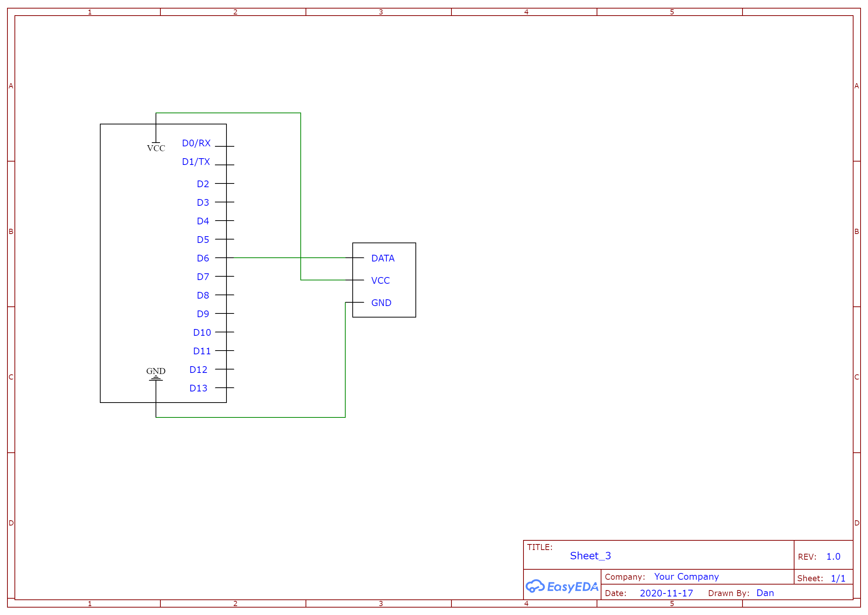Viewport: 868px width, 615px height.
Task: Select the date 2020-11-17 field
Action: coord(666,593)
